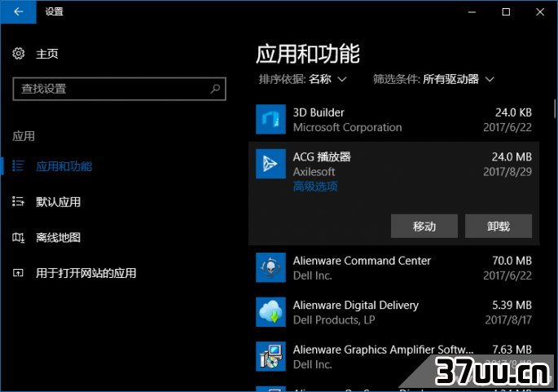Click the Alienware Graphics Amplifier icon
558x392 pixels.
point(270,356)
